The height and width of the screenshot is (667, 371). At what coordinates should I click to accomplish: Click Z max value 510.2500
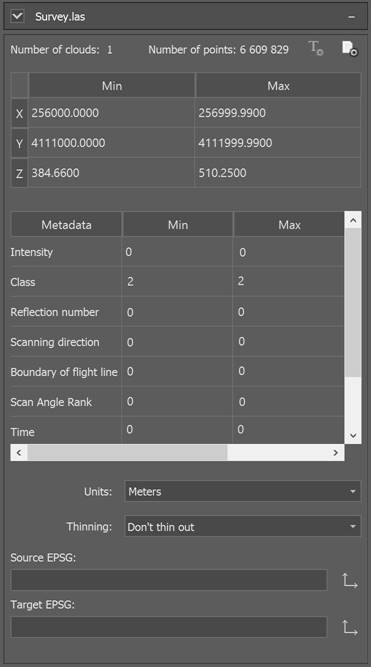click(222, 173)
